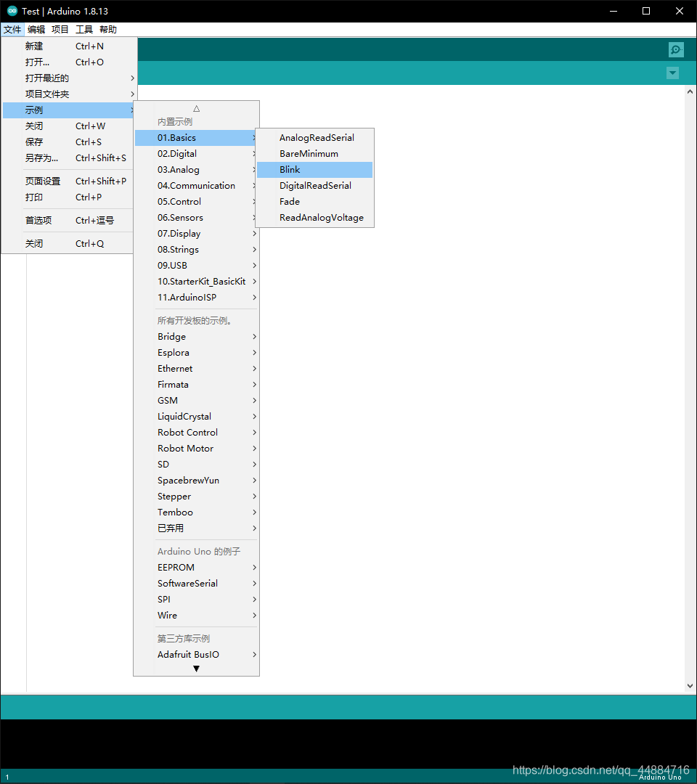Open the Blink example
This screenshot has width=697, height=784.
coord(315,169)
